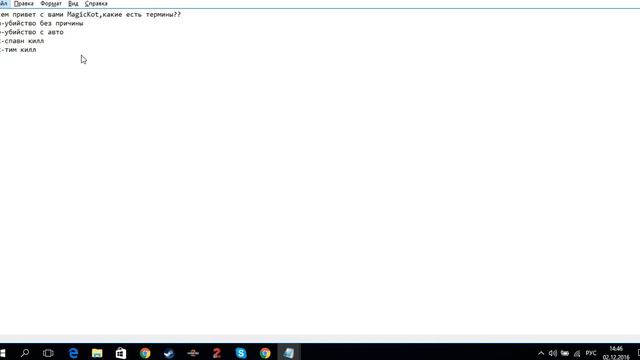640x360 pixels.
Task: Open Task View on taskbar
Action: tap(48, 353)
